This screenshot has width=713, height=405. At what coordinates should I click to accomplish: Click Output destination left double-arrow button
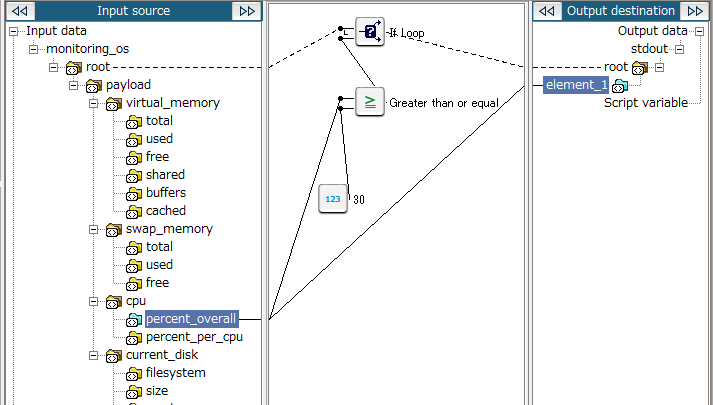545,11
